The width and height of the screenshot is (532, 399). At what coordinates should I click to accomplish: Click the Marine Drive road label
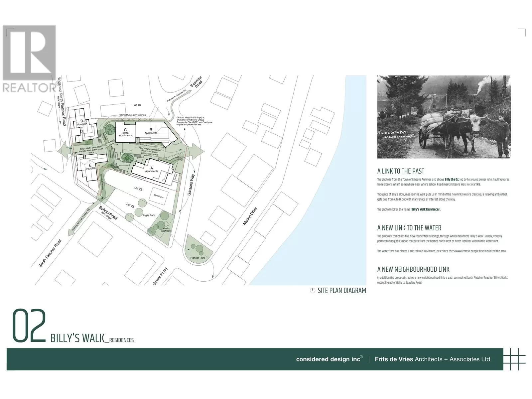(x=250, y=216)
